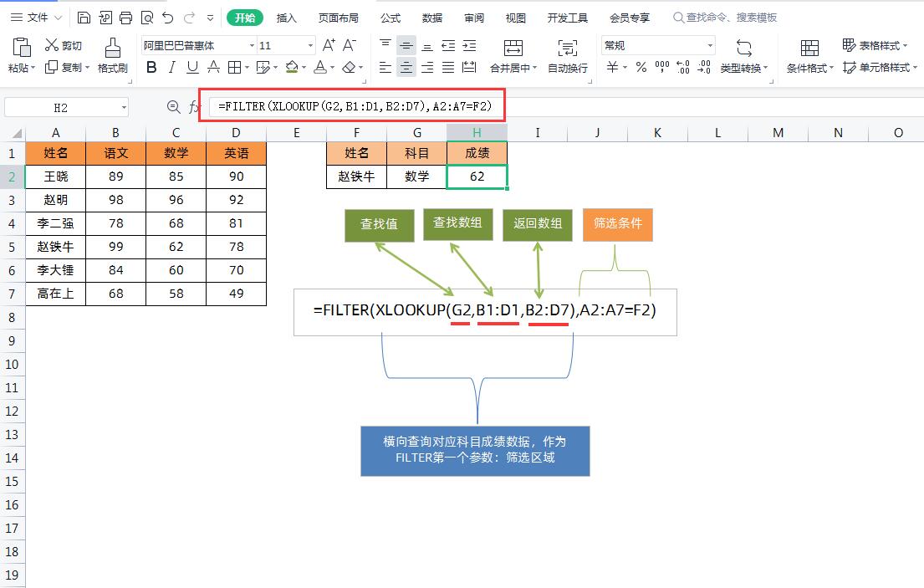This screenshot has height=588, width=924.
Task: Click the fill color bucket swatch
Action: 292,68
